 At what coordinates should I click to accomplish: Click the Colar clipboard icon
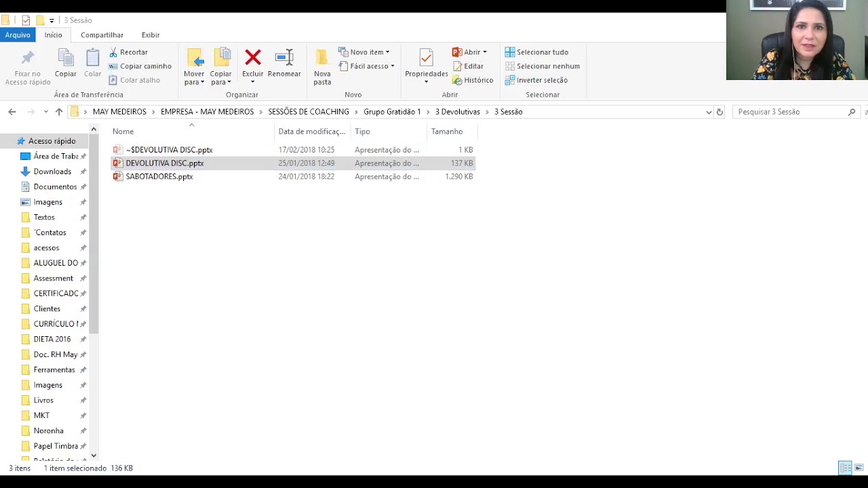point(93,58)
